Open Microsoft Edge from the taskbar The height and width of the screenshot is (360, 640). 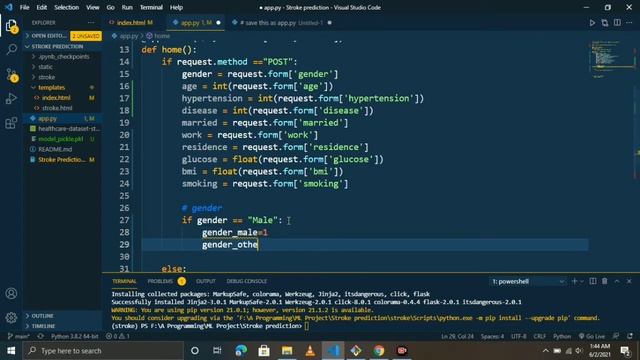[x=241, y=351]
